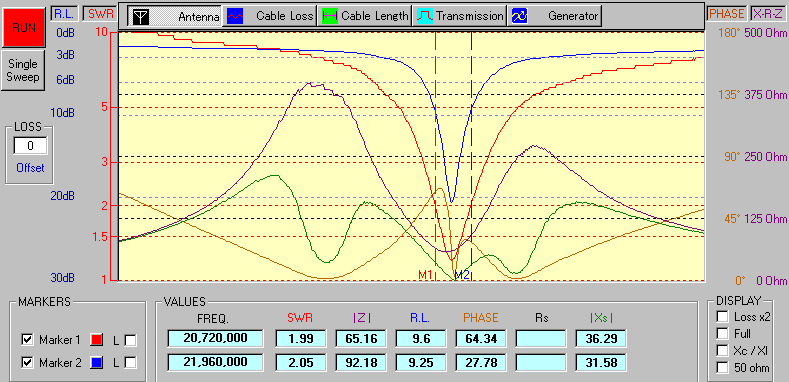Toggle the X-R-Z trace label
This screenshot has width=789, height=382.
pyautogui.click(x=768, y=14)
